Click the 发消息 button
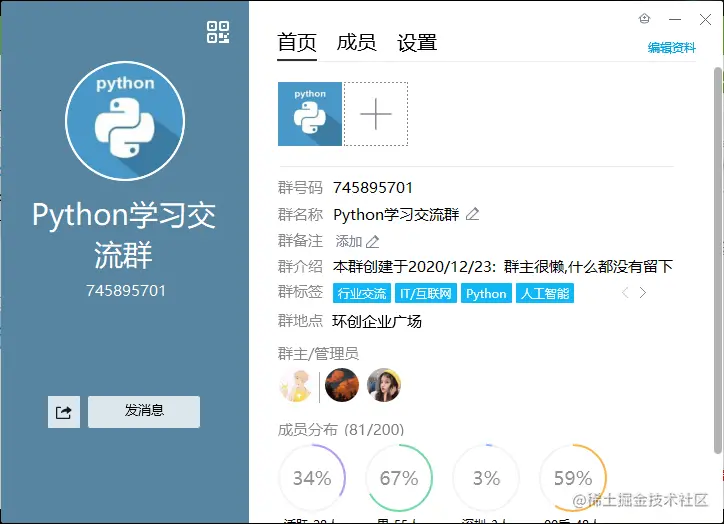 point(144,412)
